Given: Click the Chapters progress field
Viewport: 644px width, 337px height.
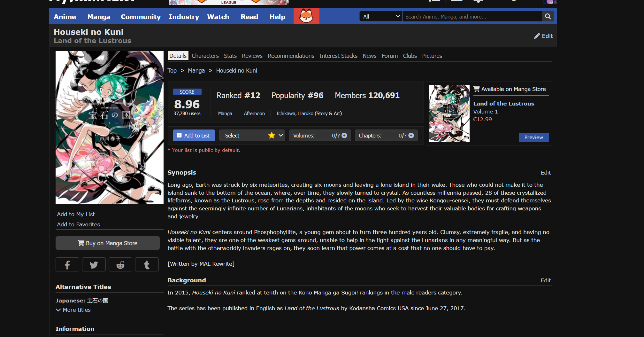Looking at the screenshot, I should point(386,136).
